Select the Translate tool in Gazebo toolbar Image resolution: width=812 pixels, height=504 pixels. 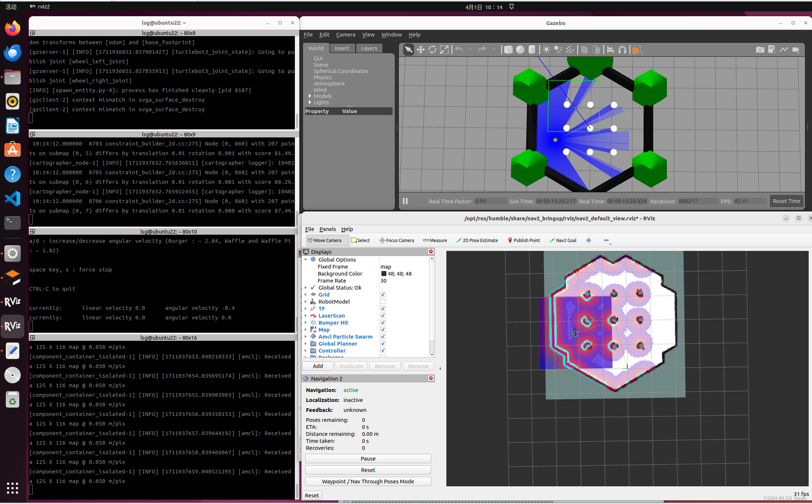(x=420, y=50)
